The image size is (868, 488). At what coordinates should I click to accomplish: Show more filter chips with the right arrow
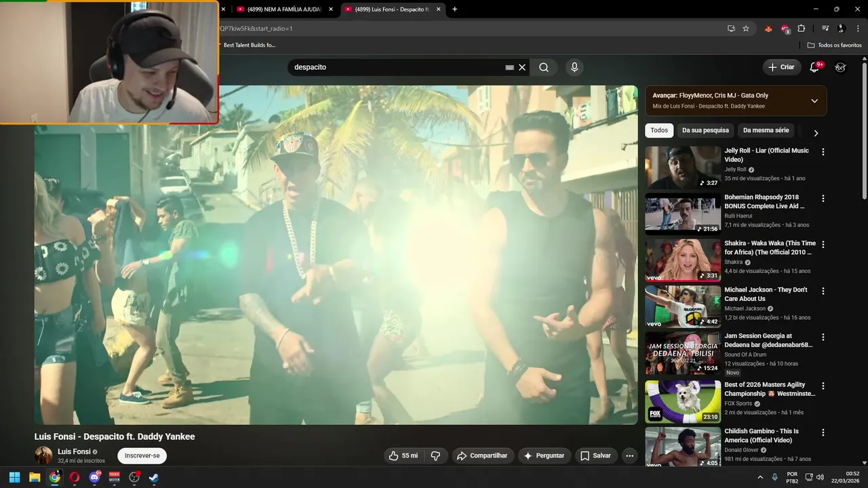[x=816, y=133]
